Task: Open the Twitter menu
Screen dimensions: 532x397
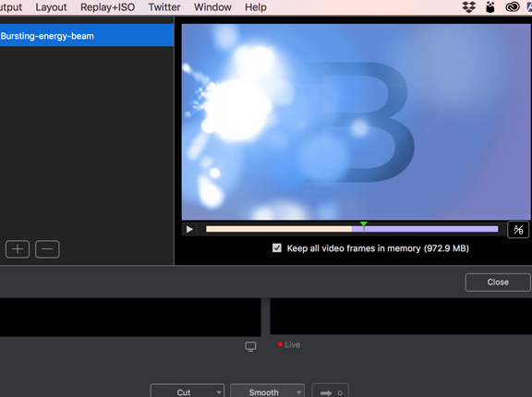Action: [x=164, y=7]
